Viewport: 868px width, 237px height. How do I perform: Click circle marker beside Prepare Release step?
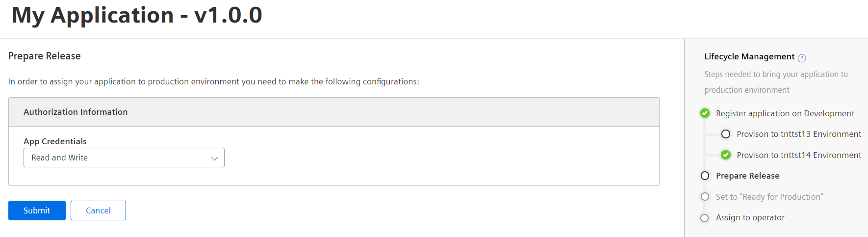(x=705, y=176)
